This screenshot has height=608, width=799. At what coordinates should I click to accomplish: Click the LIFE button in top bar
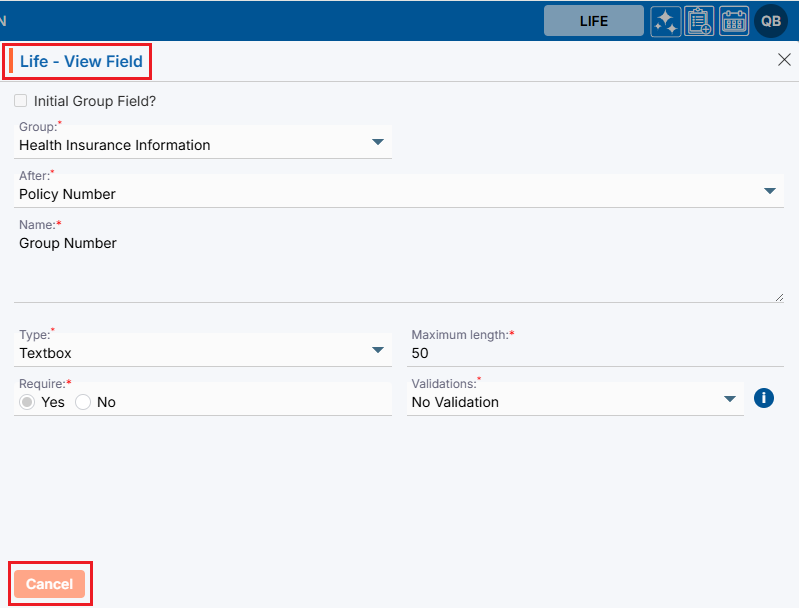pos(593,21)
